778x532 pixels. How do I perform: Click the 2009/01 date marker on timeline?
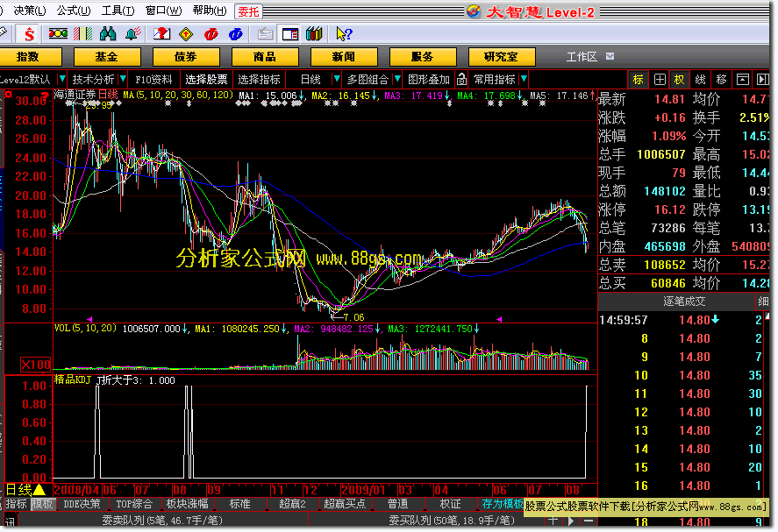363,490
